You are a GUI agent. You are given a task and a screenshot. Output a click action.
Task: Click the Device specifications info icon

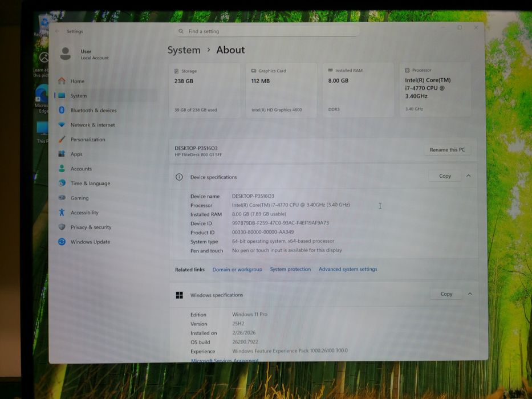click(179, 177)
